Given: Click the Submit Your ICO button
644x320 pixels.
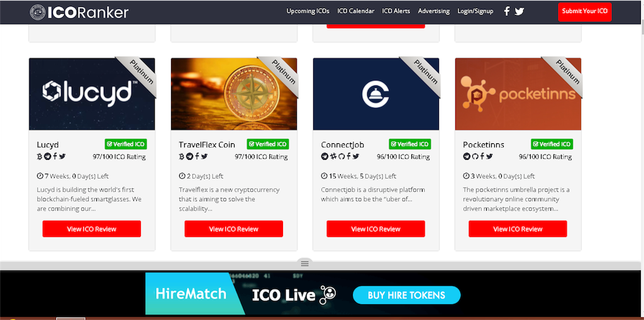Looking at the screenshot, I should coord(584,11).
